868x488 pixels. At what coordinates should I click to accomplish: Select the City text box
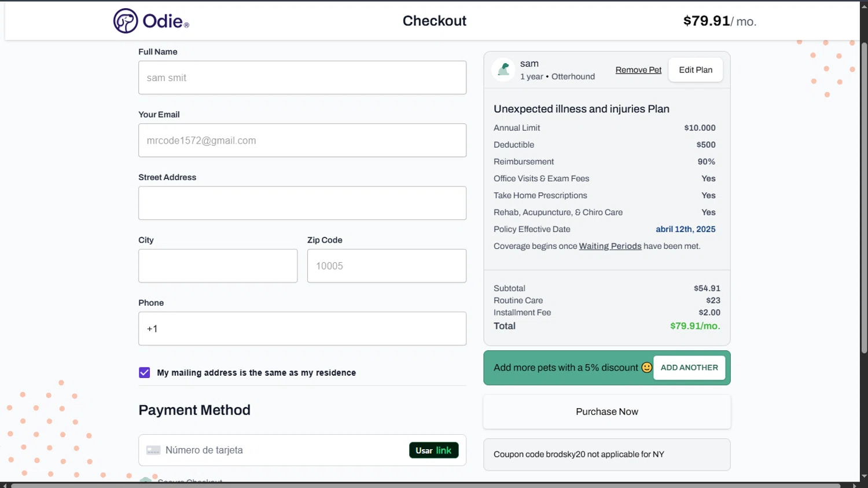click(218, 266)
